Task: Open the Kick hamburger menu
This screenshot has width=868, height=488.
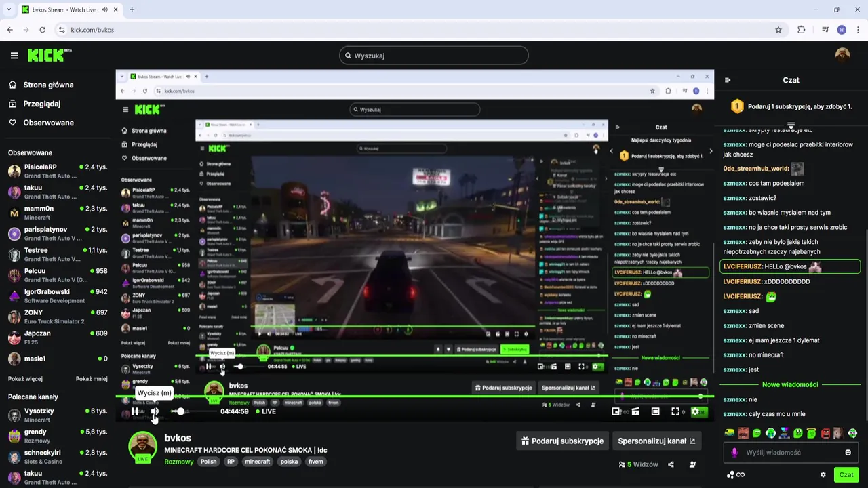Action: point(14,56)
